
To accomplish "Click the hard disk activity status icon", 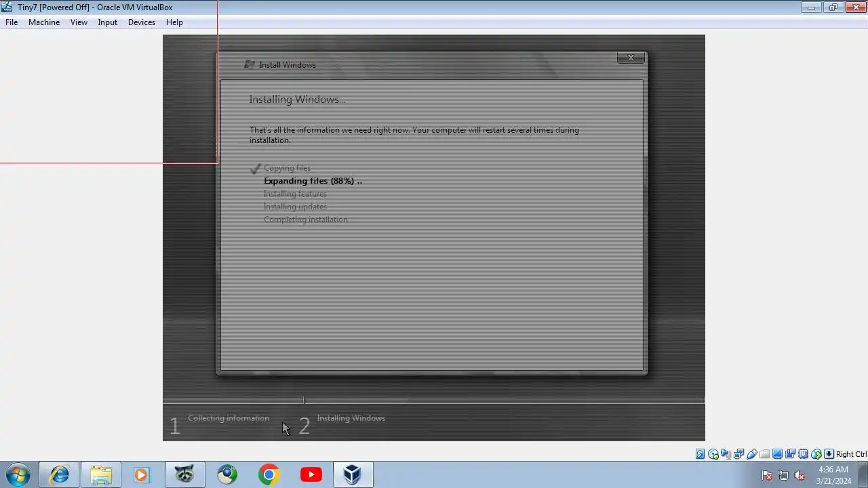I will tap(701, 454).
